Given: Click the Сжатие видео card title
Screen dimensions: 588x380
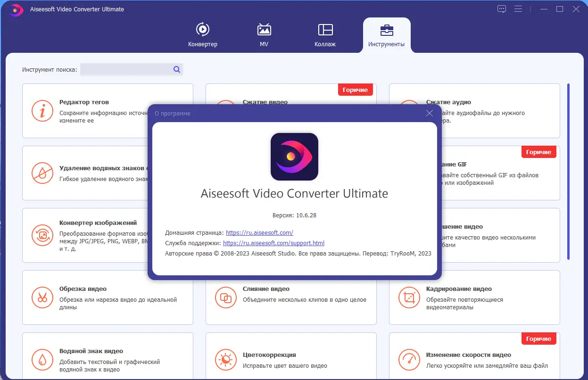Looking at the screenshot, I should pos(265,102).
